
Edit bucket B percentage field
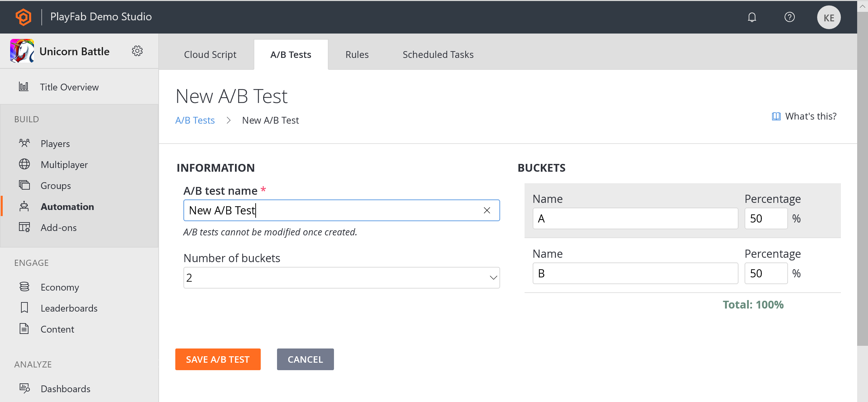click(766, 273)
